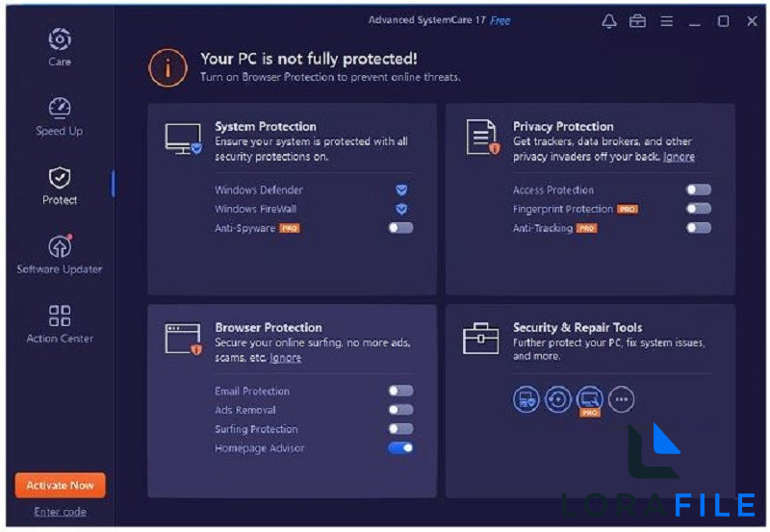Click the Security & Repair toolbox icon
This screenshot has width=770, height=532.
tap(480, 338)
